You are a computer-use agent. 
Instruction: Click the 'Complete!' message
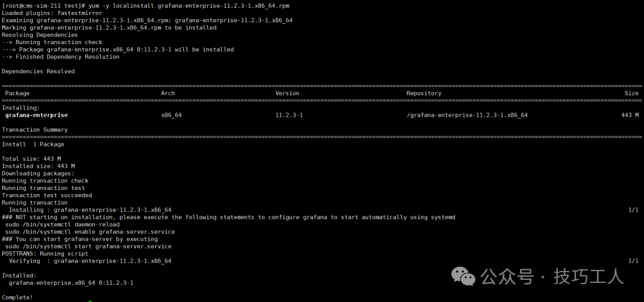(x=17, y=297)
